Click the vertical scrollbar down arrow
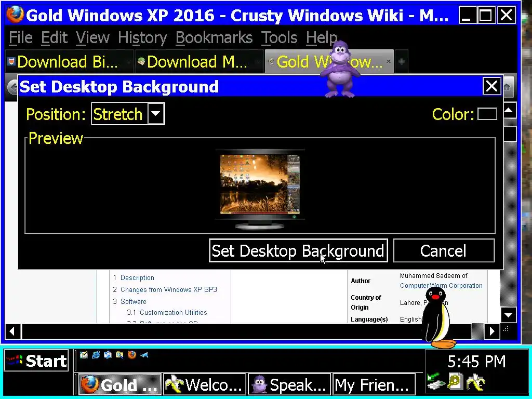Screen dimensions: 532x399 (x=509, y=315)
